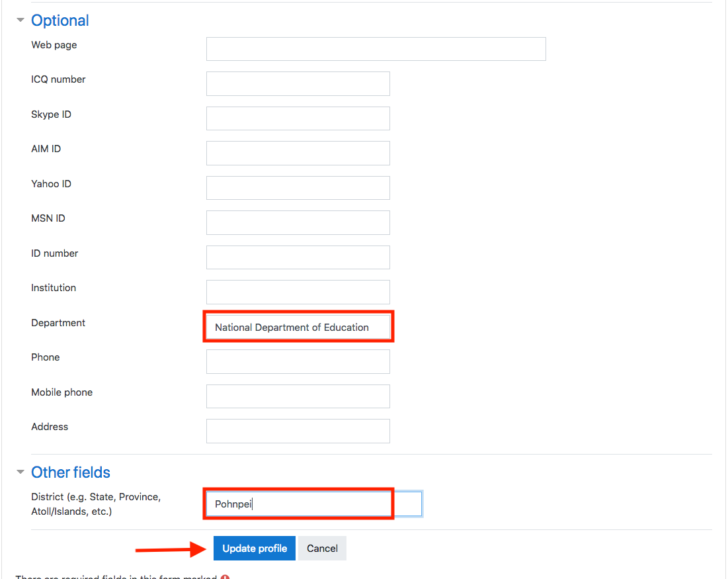Click the Web page label text
728x579 pixels.
(54, 45)
